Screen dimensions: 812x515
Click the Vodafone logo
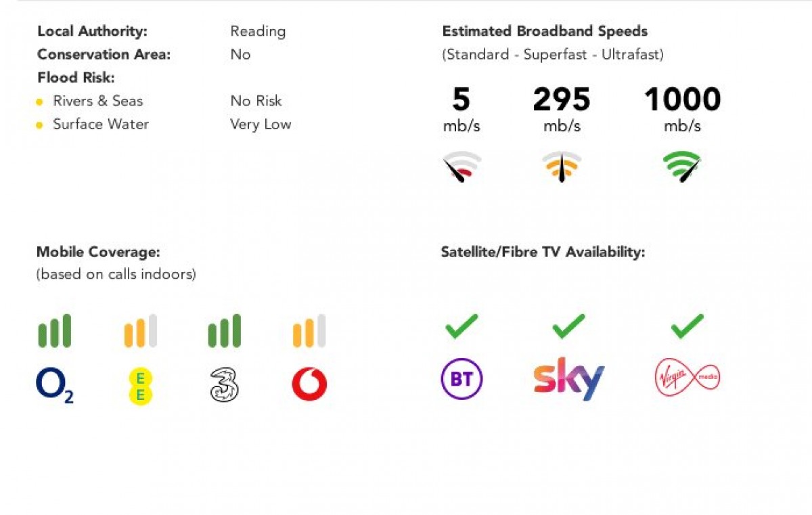309,386
